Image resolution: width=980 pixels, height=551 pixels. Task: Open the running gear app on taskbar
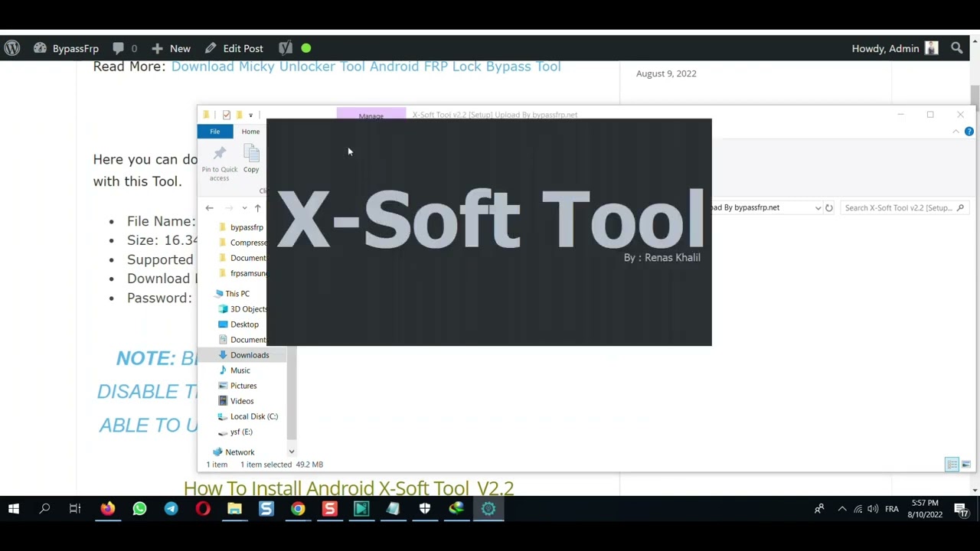pyautogui.click(x=488, y=509)
